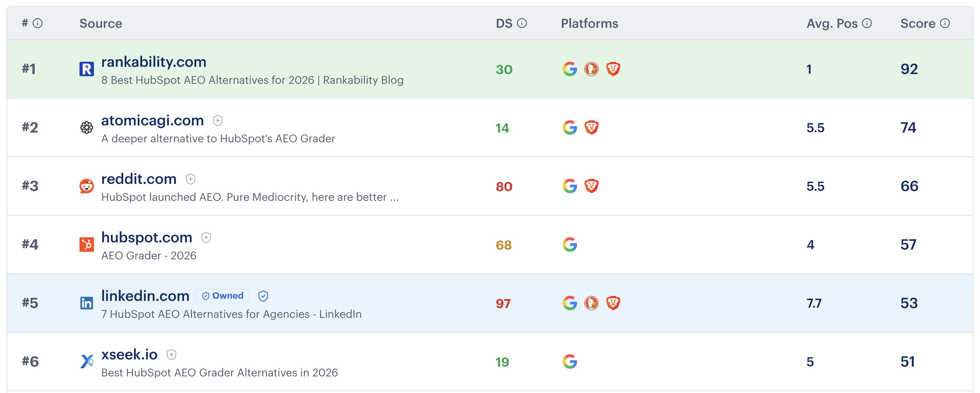Click DS value 14 for atomicagi.com
Viewport: 980px width, 393px height.
502,128
